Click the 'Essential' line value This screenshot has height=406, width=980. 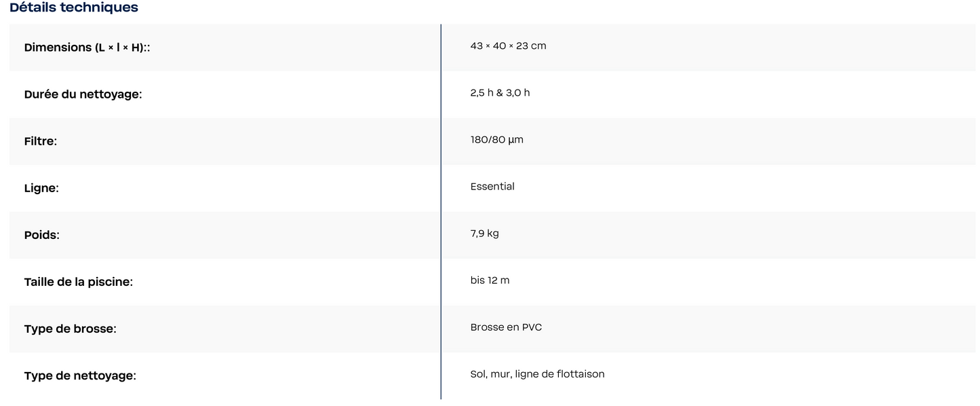492,187
